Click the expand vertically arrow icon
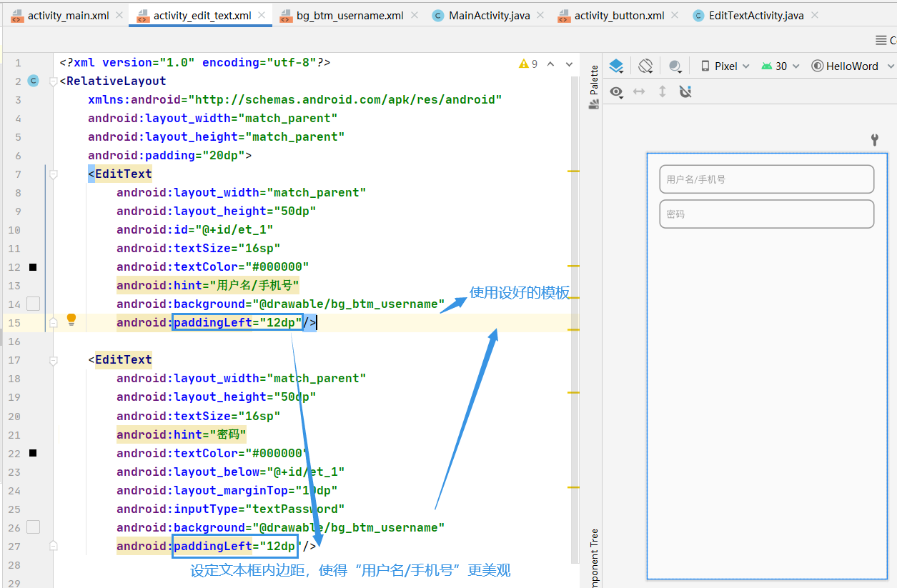 click(x=663, y=91)
